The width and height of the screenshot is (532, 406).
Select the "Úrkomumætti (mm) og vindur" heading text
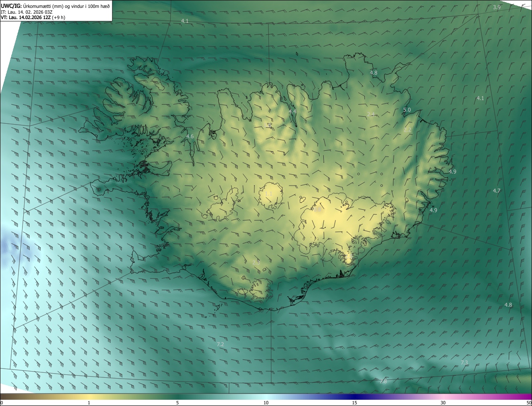(x=54, y=5)
